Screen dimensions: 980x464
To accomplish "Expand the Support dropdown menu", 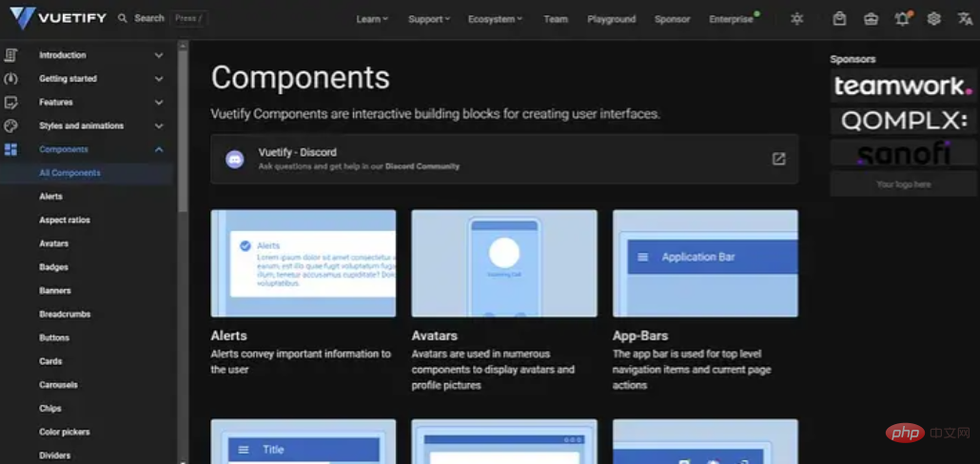I will pyautogui.click(x=429, y=19).
